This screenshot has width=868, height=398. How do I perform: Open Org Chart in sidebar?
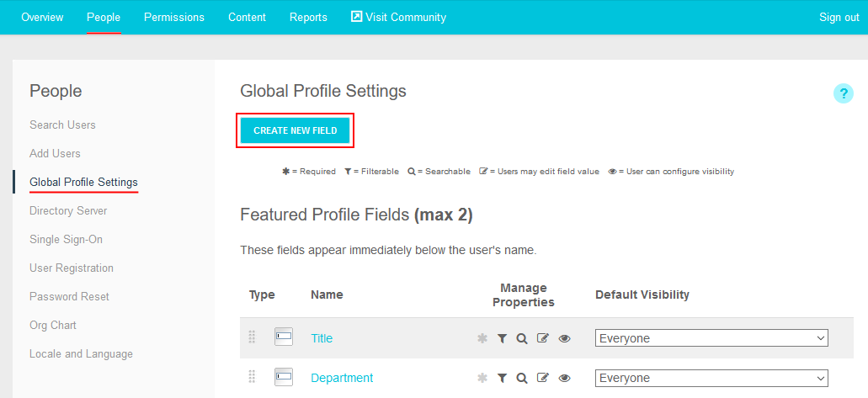tap(52, 326)
